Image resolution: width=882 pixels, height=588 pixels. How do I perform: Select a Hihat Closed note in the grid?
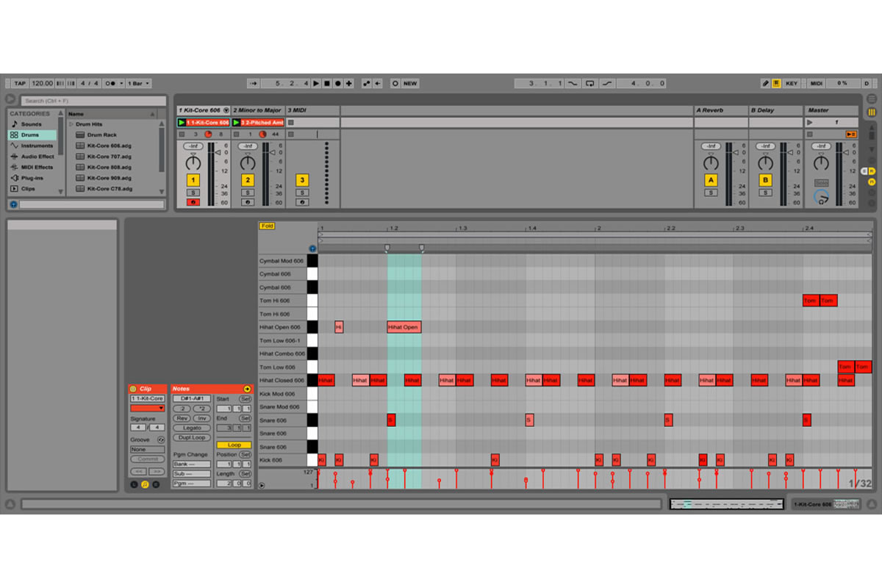tap(326, 380)
